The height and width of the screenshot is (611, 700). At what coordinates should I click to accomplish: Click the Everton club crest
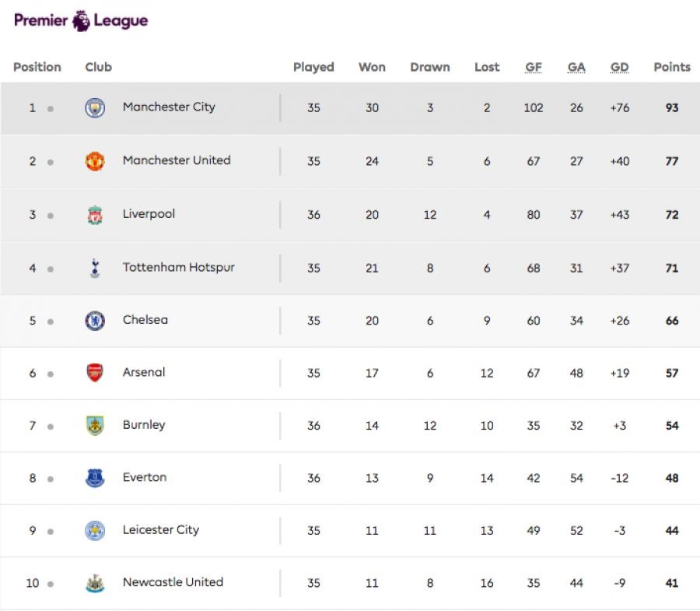[95, 478]
